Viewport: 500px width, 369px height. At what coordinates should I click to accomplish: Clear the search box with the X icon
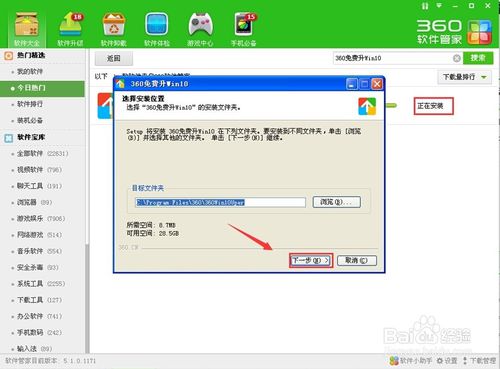click(x=457, y=58)
